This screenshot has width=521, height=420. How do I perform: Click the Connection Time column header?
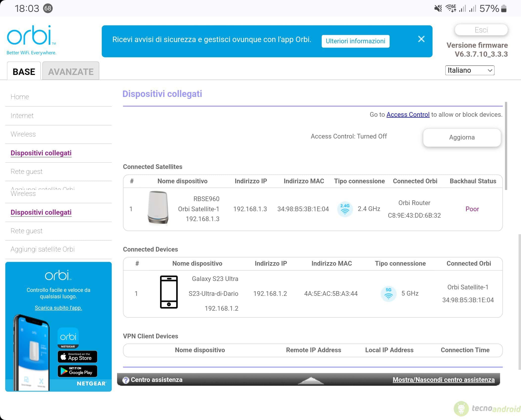tap(465, 350)
